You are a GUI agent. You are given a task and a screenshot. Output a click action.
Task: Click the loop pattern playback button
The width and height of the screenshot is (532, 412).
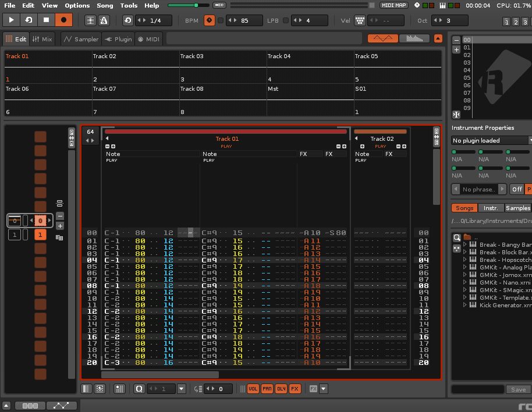[29, 20]
